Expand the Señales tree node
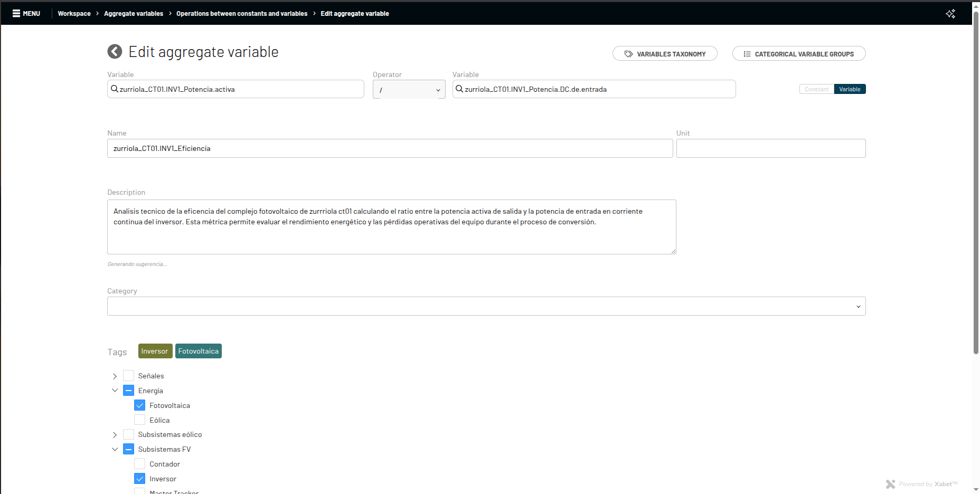The width and height of the screenshot is (980, 494). pyautogui.click(x=115, y=376)
